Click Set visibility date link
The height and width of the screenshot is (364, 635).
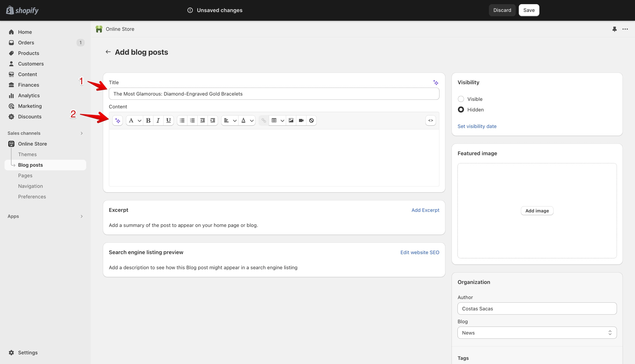click(x=477, y=126)
